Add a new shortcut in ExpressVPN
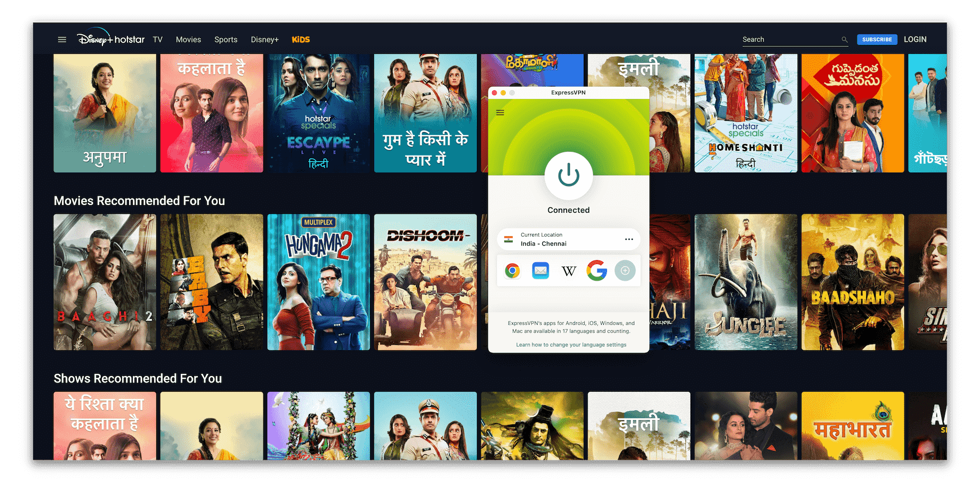 click(x=625, y=270)
